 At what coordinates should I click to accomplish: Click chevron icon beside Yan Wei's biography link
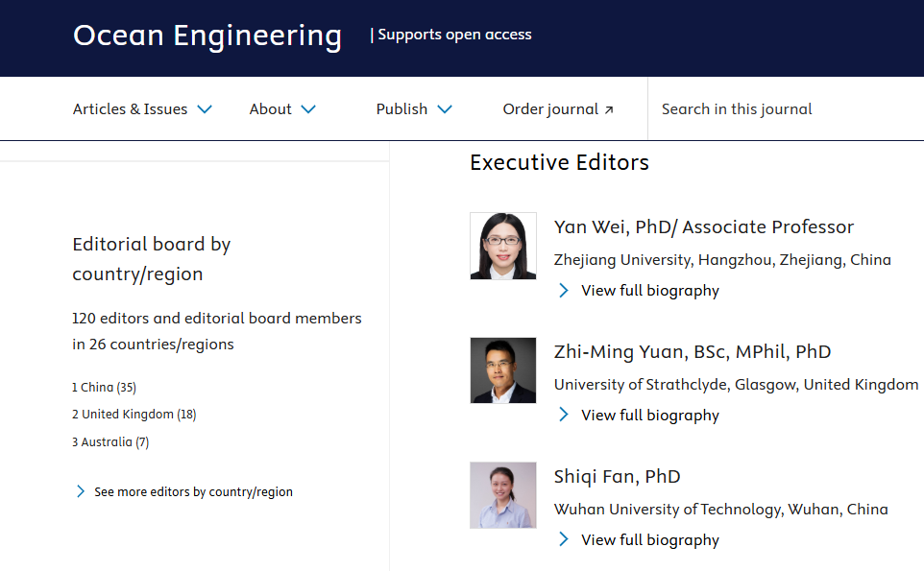coord(564,290)
